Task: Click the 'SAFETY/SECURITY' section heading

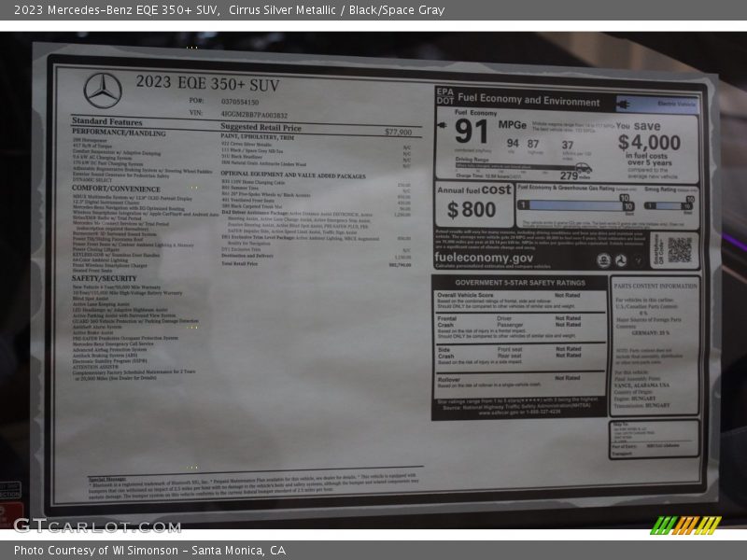Action: click(x=104, y=278)
